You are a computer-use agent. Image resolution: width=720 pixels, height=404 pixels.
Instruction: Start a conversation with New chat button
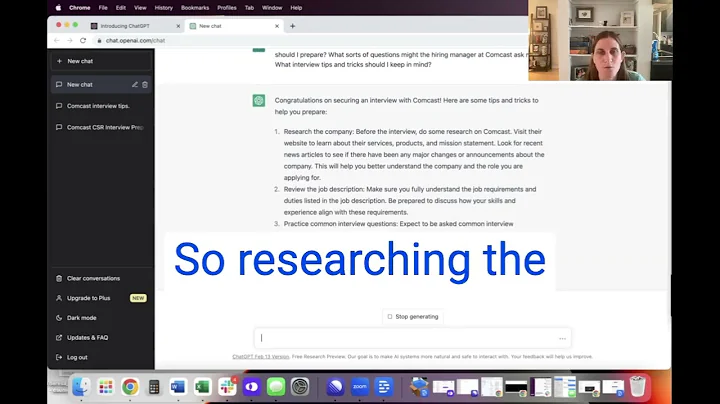(101, 61)
